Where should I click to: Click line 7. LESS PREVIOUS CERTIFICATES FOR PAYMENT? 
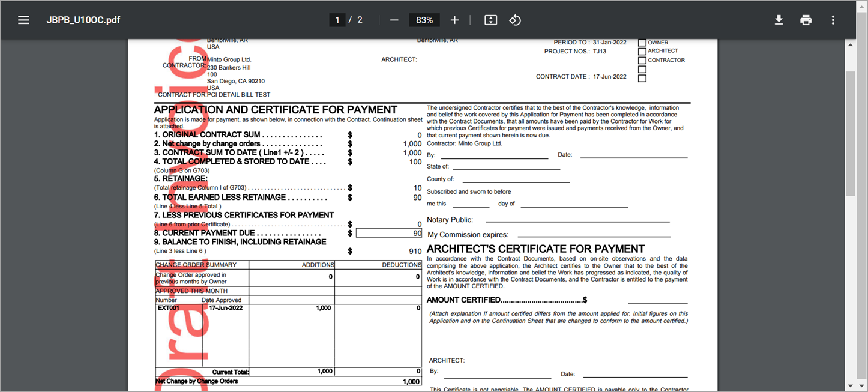point(244,215)
